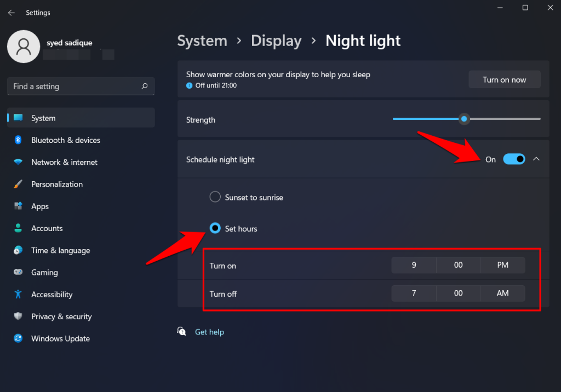The image size is (561, 392).
Task: Adjust the night light Strength slider
Action: click(x=464, y=119)
